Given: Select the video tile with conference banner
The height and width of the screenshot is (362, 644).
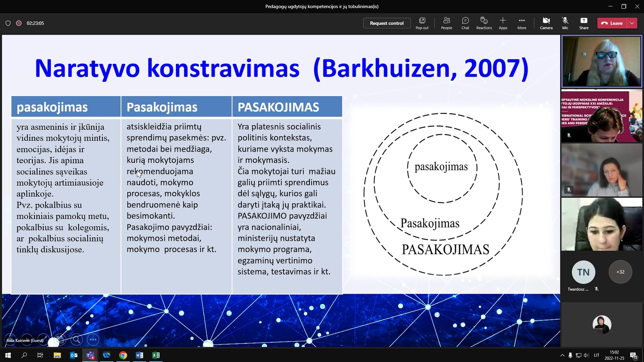Looking at the screenshot, I should coord(602,116).
